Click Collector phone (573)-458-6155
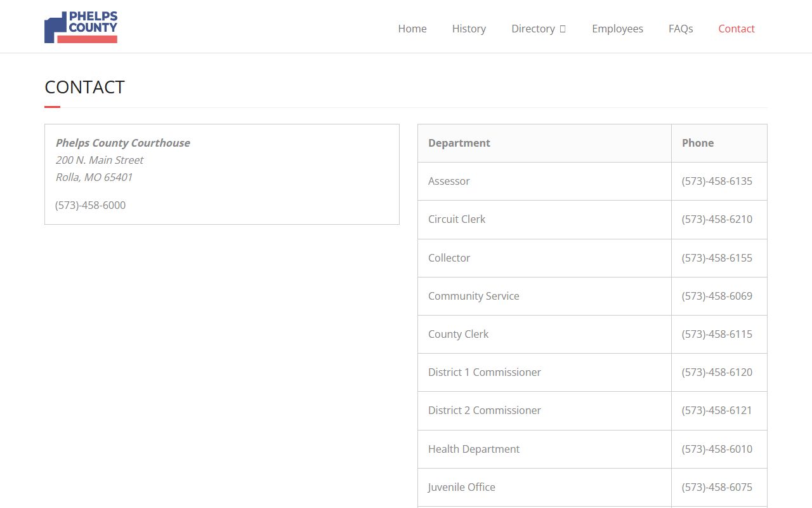812x508 pixels. [717, 258]
